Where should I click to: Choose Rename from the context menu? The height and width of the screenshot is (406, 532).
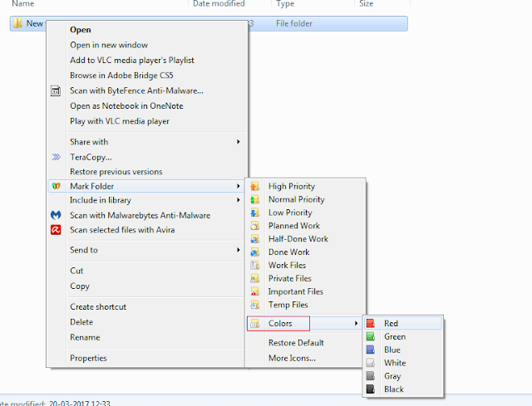pos(85,338)
